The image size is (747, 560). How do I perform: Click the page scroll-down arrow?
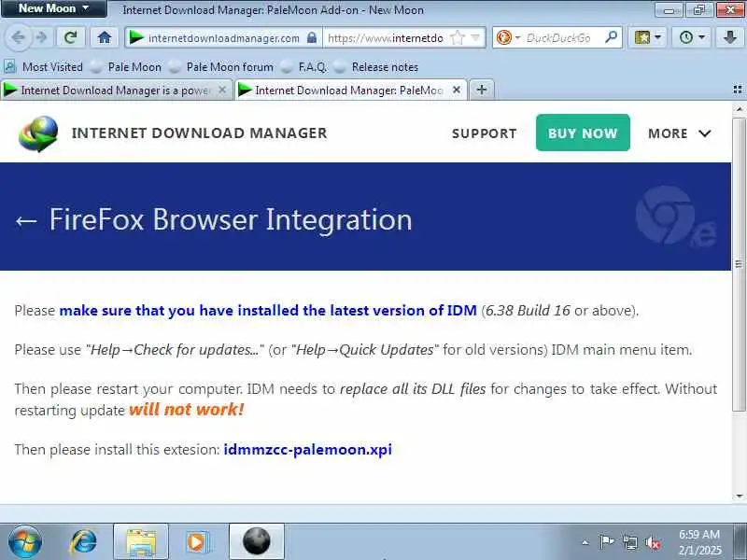pos(739,497)
